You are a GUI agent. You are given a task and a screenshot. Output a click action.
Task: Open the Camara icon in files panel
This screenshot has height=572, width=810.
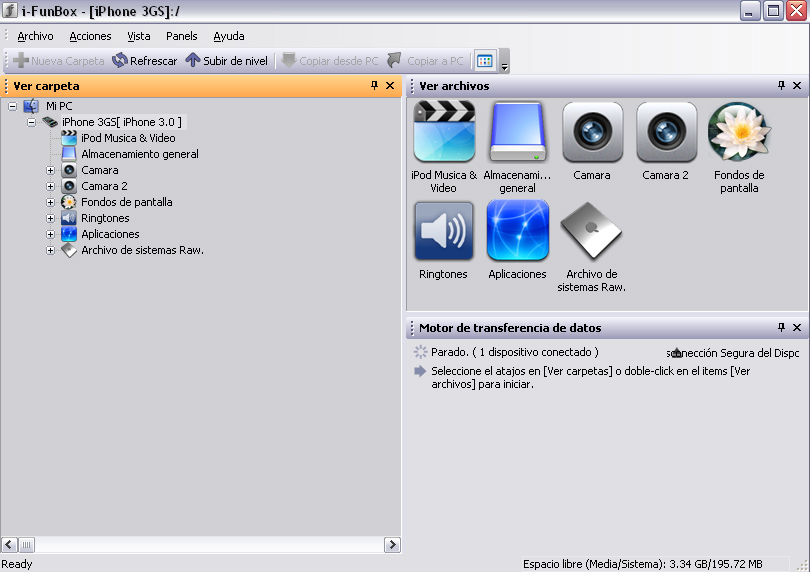(x=592, y=132)
